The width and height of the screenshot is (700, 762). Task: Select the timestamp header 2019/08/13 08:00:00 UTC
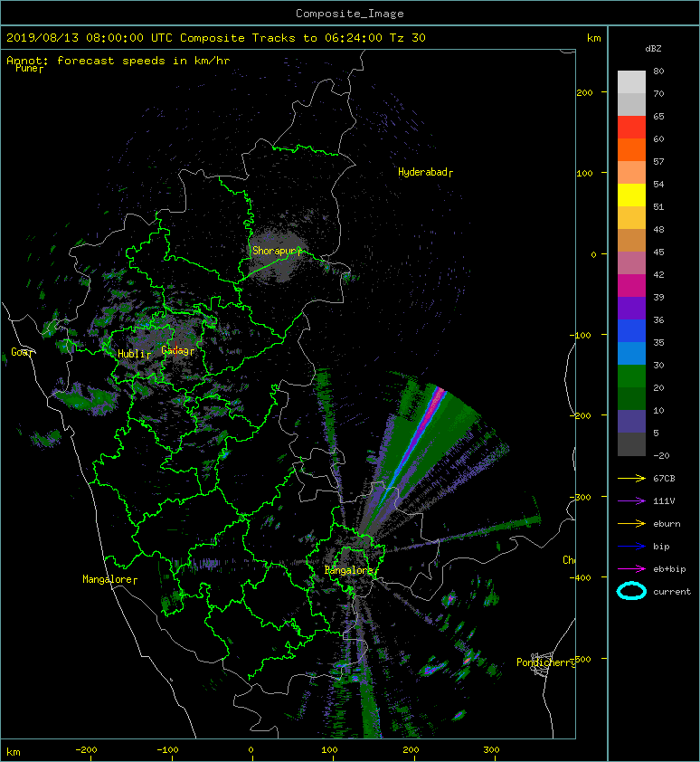(x=90, y=38)
